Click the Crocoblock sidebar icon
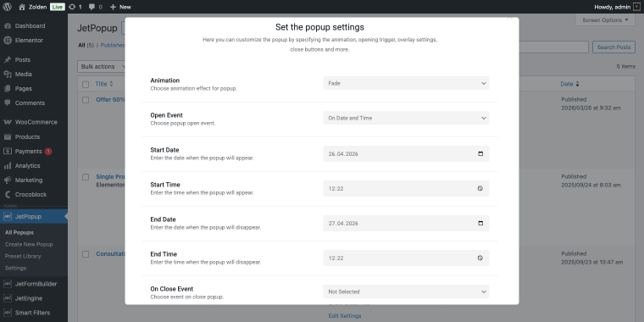 click(x=8, y=194)
